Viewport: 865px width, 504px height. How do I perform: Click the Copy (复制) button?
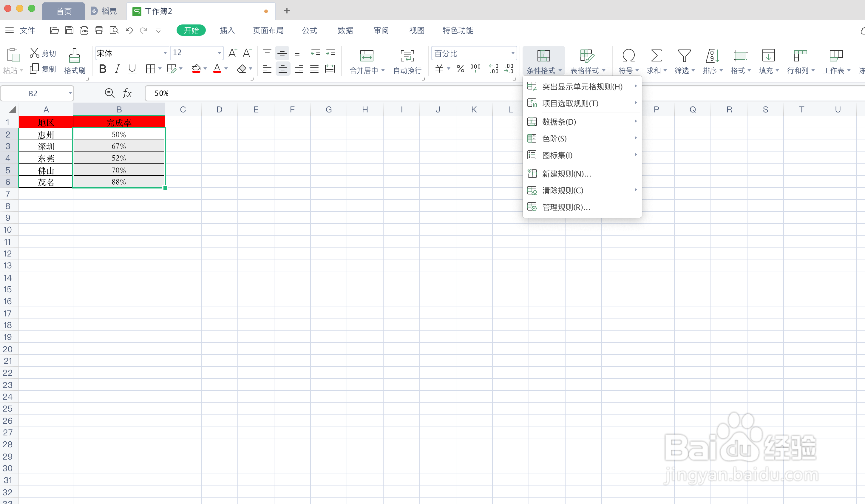(43, 69)
